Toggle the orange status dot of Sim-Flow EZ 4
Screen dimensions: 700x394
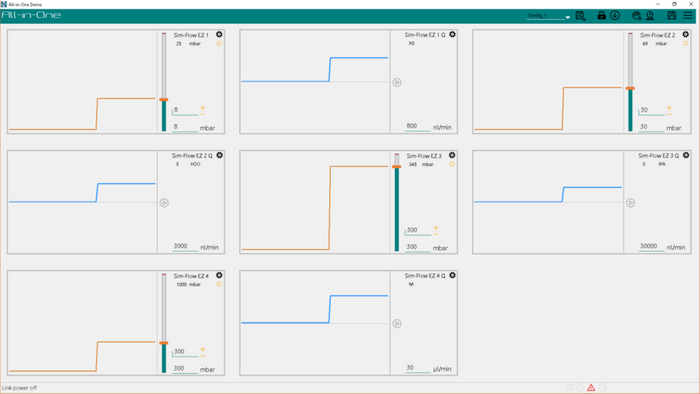tap(219, 285)
